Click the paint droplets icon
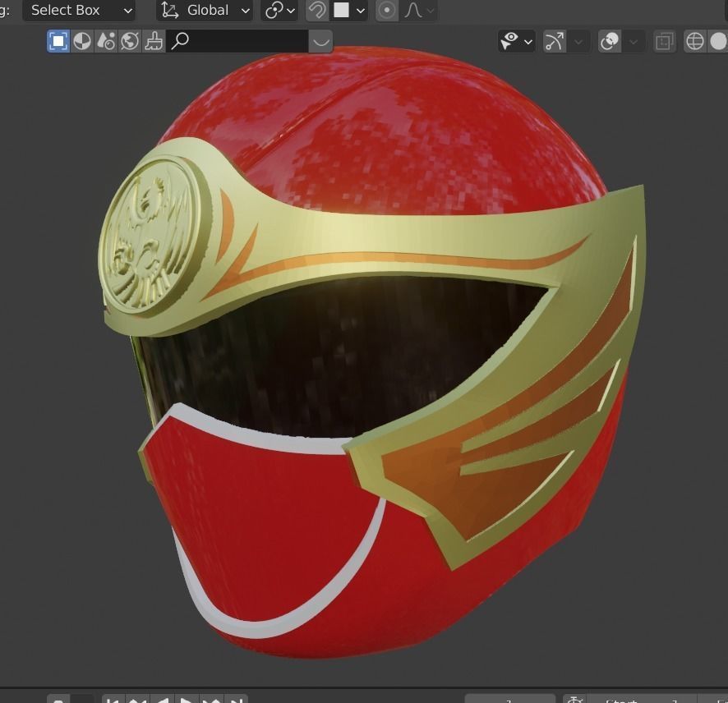728x703 pixels. click(106, 41)
